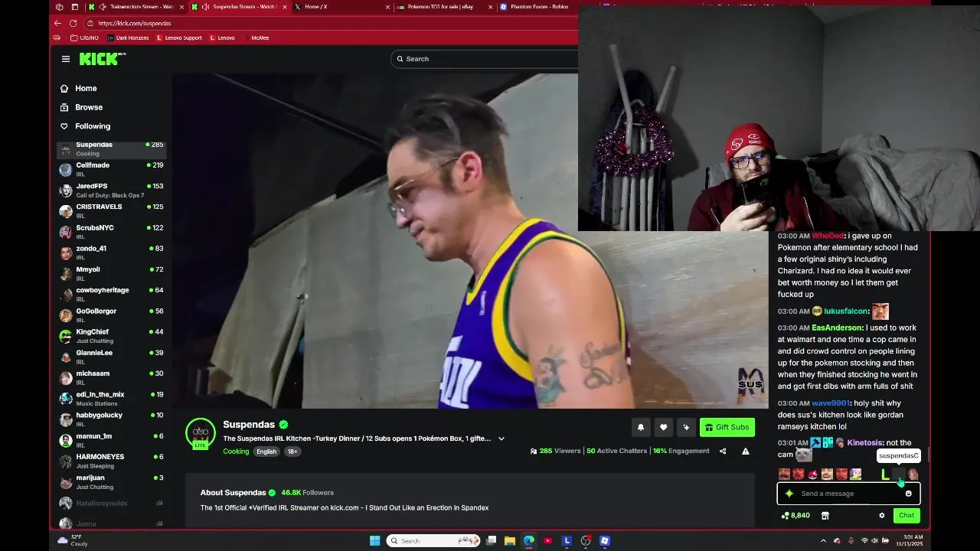Select the Pokeball emote in quick emotes

pos(813,474)
